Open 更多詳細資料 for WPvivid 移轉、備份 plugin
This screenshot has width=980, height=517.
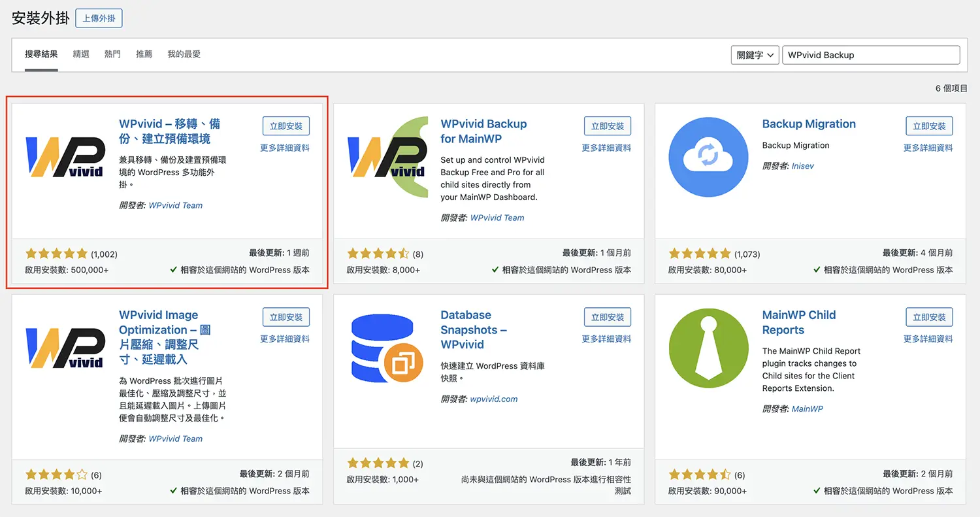[285, 148]
